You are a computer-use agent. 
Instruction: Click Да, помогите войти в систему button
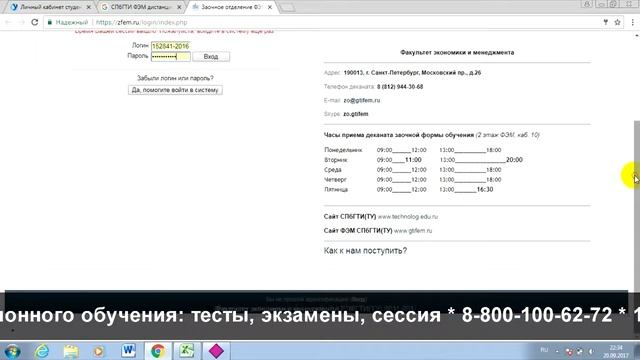pyautogui.click(x=175, y=90)
